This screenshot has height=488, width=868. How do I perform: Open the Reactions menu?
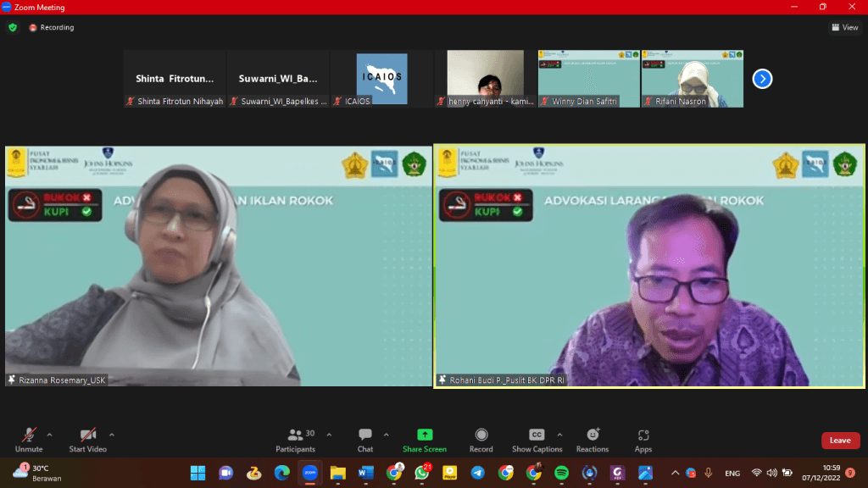593,441
